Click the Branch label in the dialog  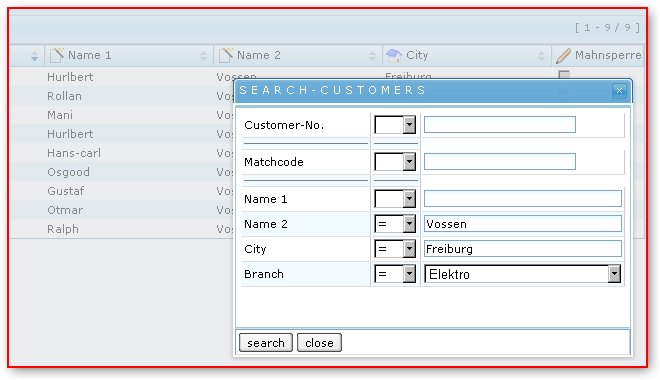264,274
